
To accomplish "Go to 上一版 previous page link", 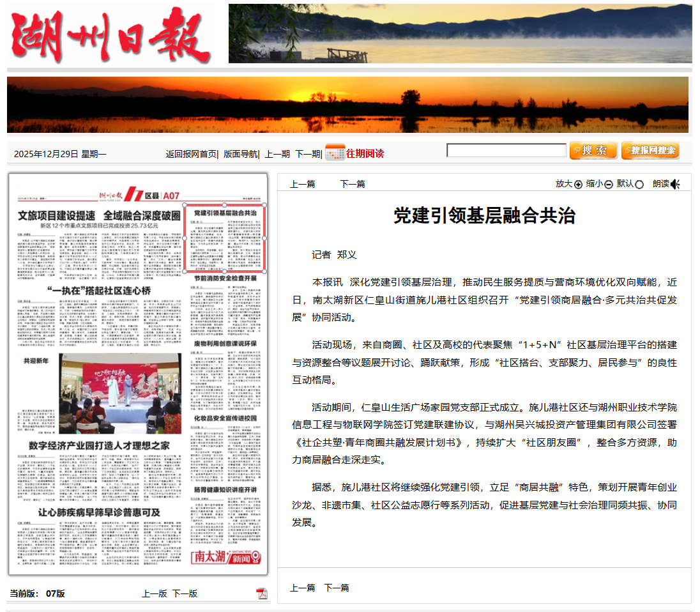I will (x=154, y=593).
